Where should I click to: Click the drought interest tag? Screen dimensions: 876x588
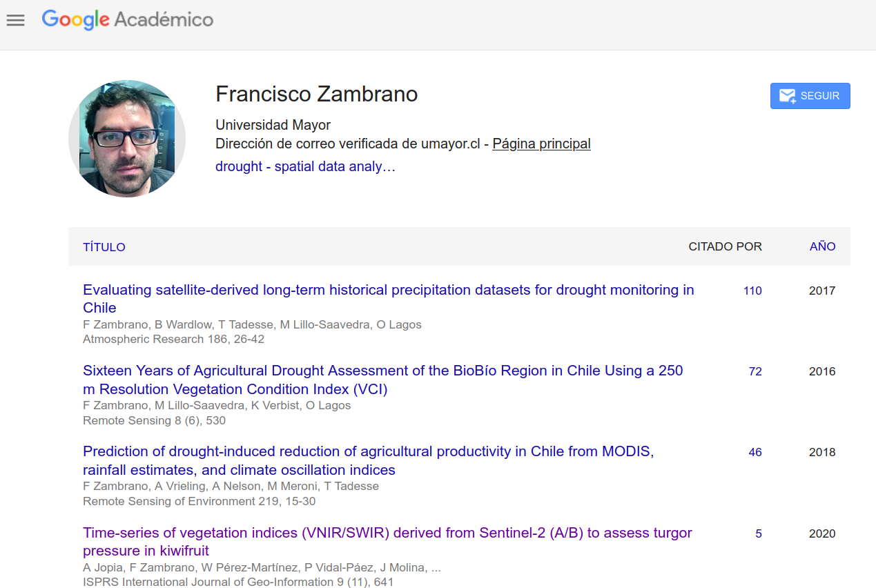[239, 166]
